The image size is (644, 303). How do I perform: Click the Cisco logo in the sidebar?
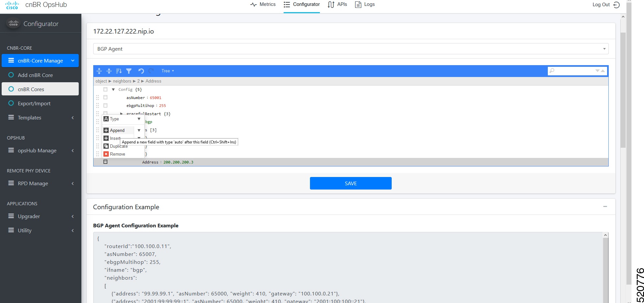[x=13, y=23]
